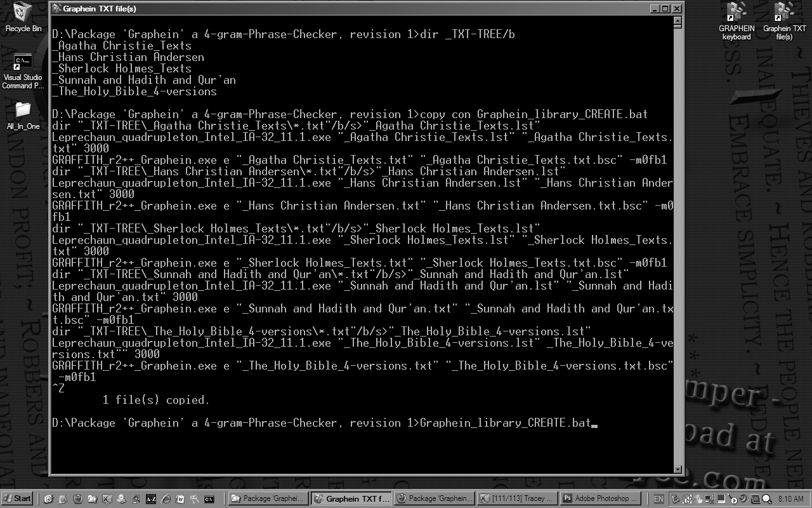Click disc icon in system tray
The width and height of the screenshot is (812, 508).
coord(698,499)
